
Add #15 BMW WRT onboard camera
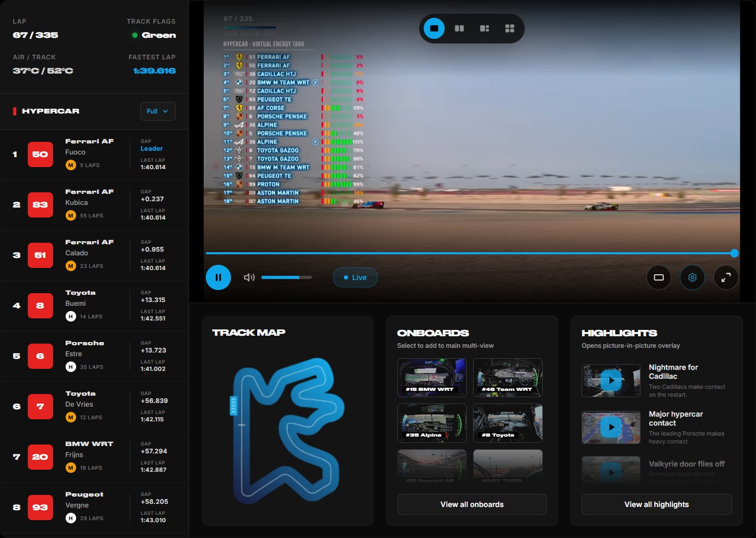tap(432, 377)
